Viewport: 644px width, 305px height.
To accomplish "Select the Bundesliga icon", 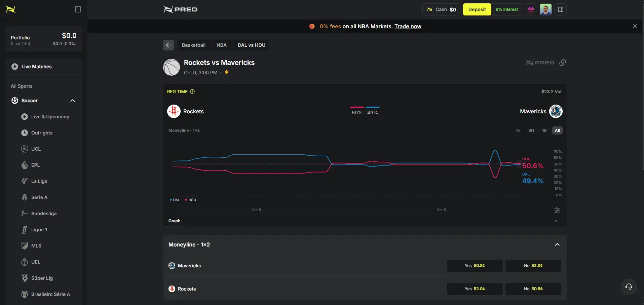I will tap(25, 214).
